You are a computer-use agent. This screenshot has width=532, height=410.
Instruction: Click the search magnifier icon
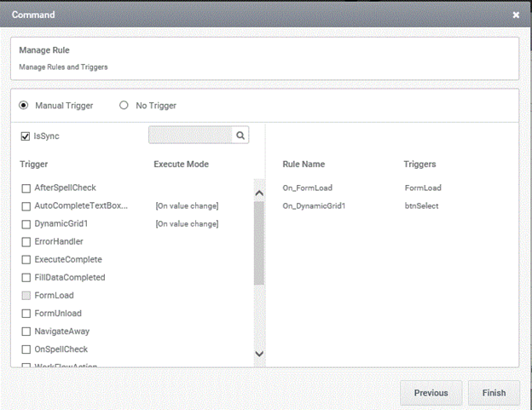240,136
